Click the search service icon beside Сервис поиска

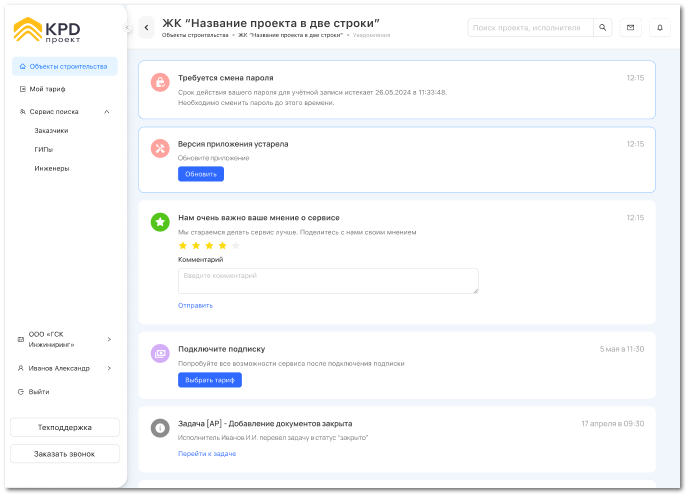click(x=22, y=112)
